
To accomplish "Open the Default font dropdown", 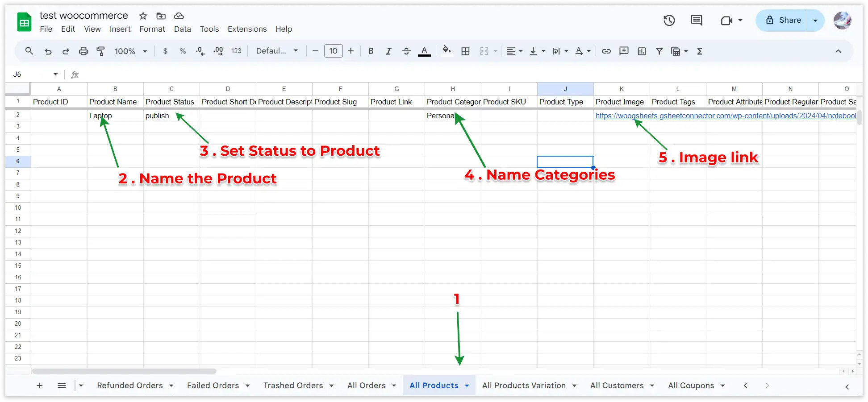I will [277, 51].
